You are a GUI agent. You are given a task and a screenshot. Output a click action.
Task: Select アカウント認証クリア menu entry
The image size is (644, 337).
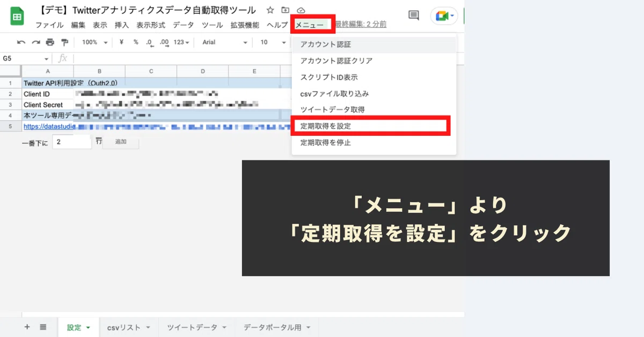374,61
